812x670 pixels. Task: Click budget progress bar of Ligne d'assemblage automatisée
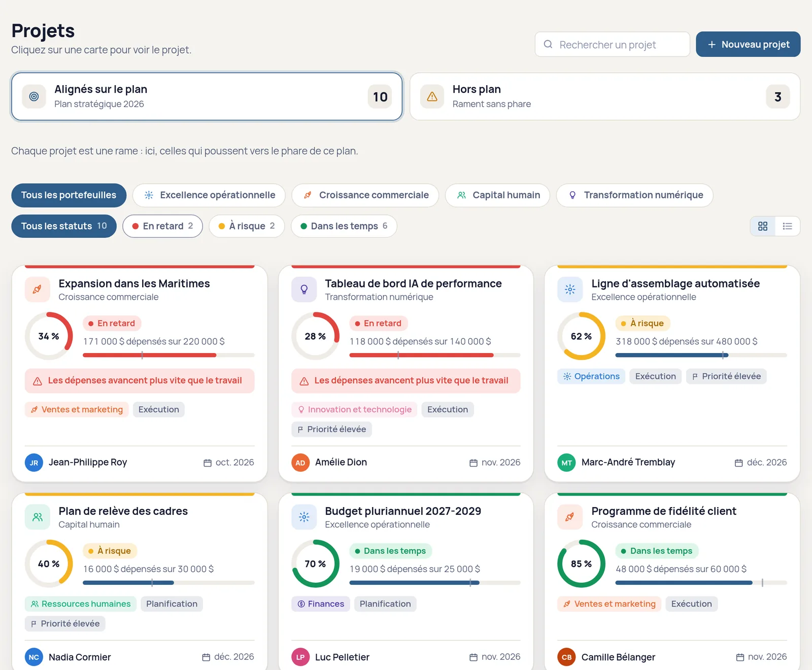701,355
